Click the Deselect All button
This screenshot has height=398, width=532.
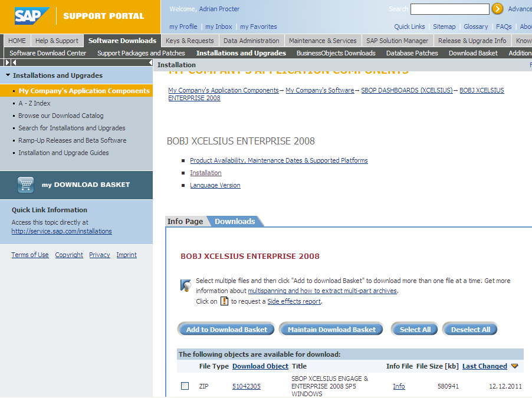click(470, 329)
